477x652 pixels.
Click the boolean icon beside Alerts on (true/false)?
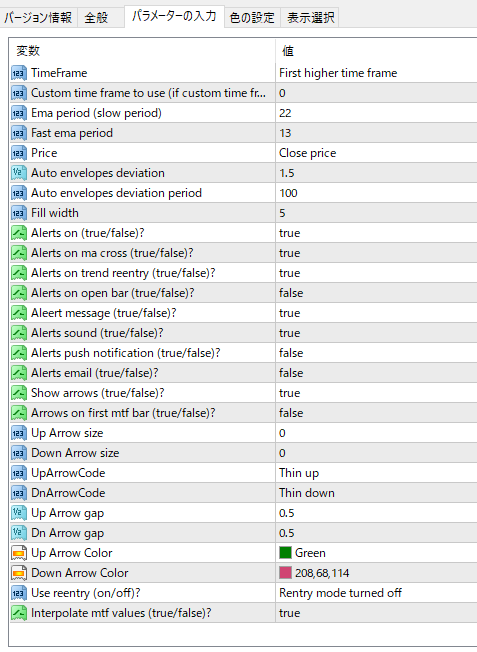click(19, 233)
